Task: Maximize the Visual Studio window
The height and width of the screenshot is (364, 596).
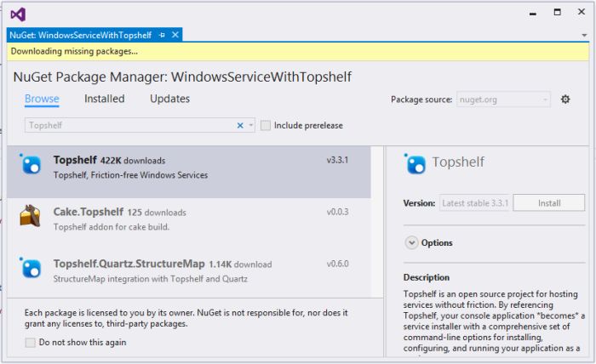Action: [557, 12]
